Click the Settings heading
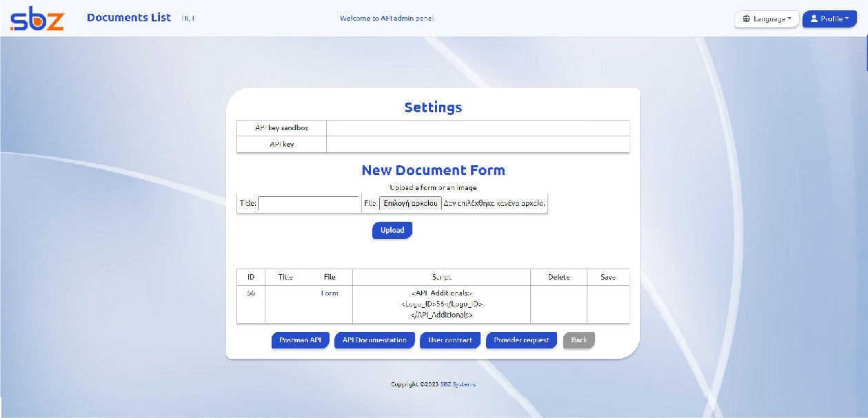 433,107
